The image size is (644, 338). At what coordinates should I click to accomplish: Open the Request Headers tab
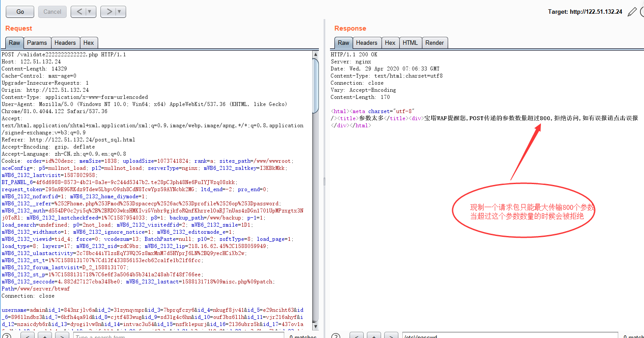65,43
